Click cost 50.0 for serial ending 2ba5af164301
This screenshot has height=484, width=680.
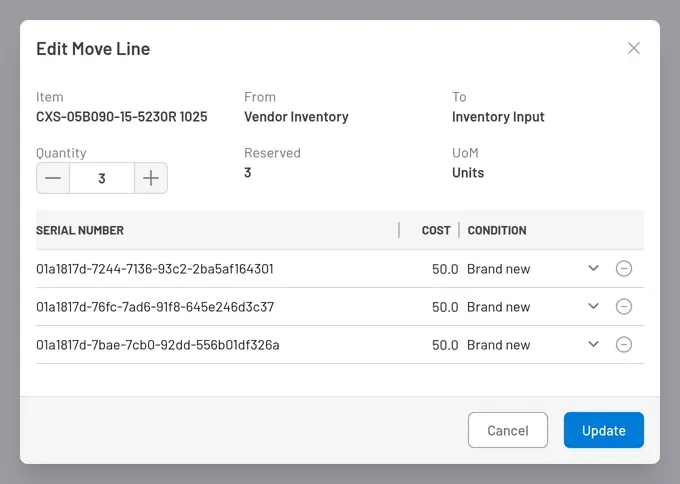(445, 269)
